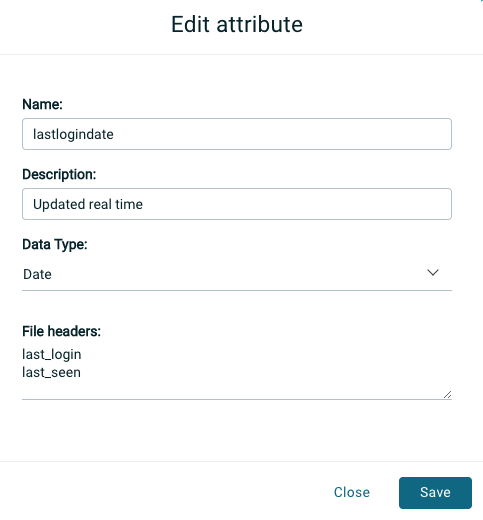Screen dimensions: 483x520
Task: Click the 'Edit attribute' dialog title
Action: [237, 24]
